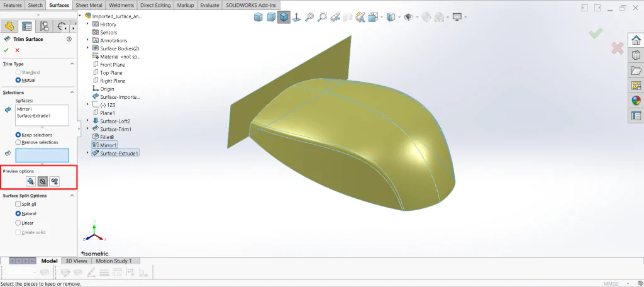Collapse the Surface Split Options section
This screenshot has height=287, width=644.
pos(72,196)
